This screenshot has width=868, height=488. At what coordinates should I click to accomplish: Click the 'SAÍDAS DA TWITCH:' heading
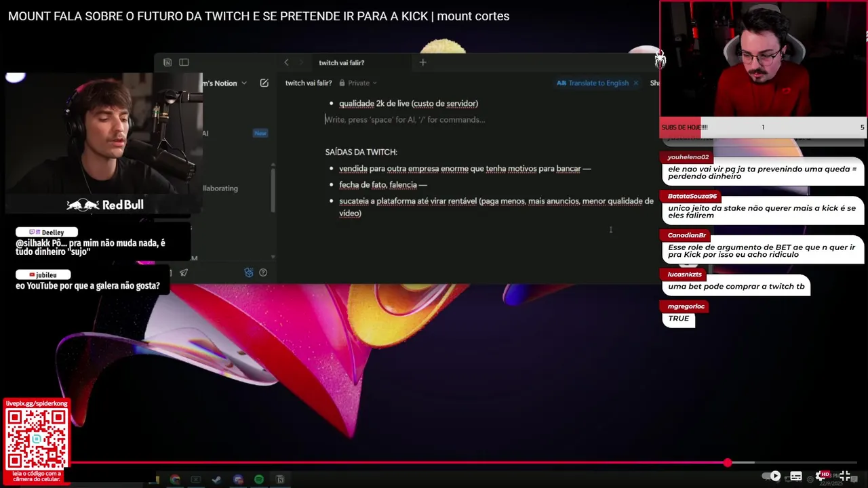coord(361,152)
